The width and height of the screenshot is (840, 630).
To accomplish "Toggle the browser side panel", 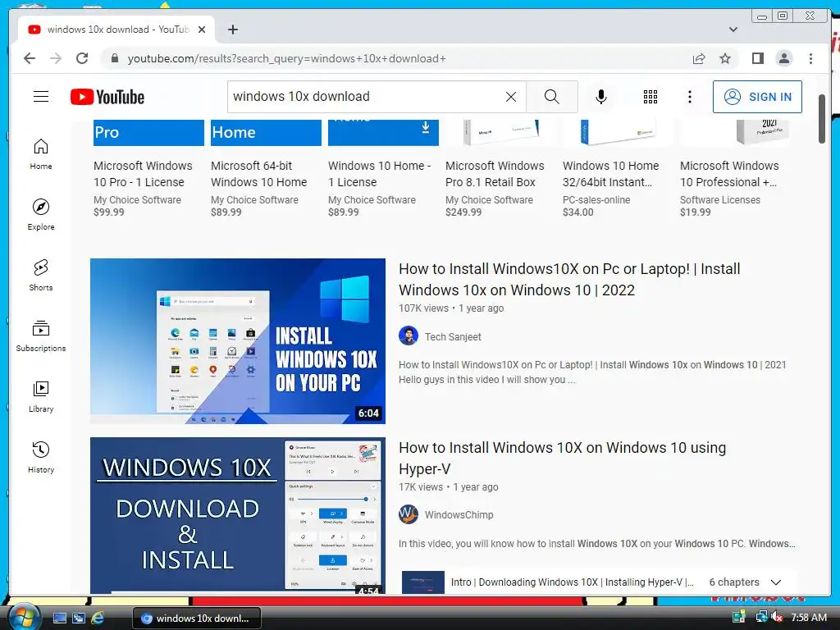I will tap(757, 58).
